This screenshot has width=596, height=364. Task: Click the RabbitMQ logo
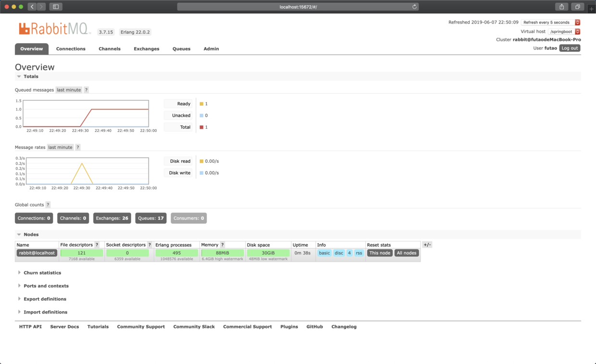point(54,29)
